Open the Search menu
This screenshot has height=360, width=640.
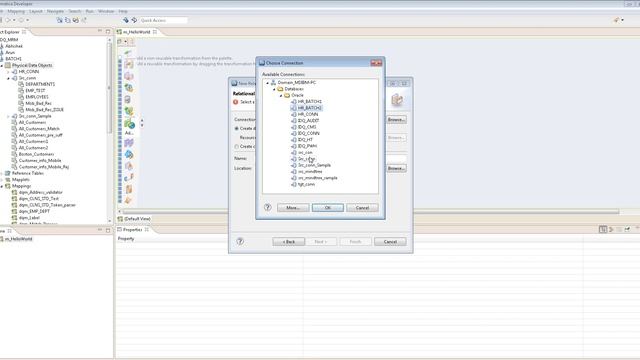(x=75, y=11)
